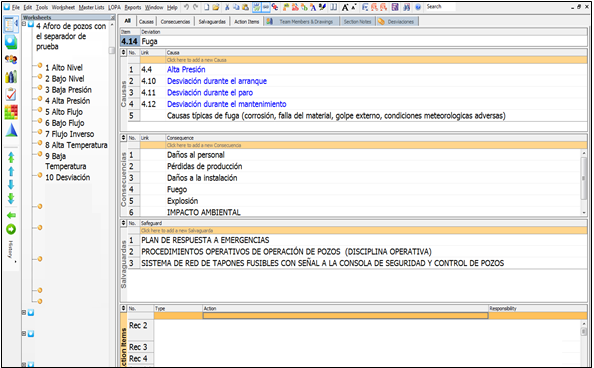Click the New document icon
This screenshot has height=368, width=594.
coord(206,7)
